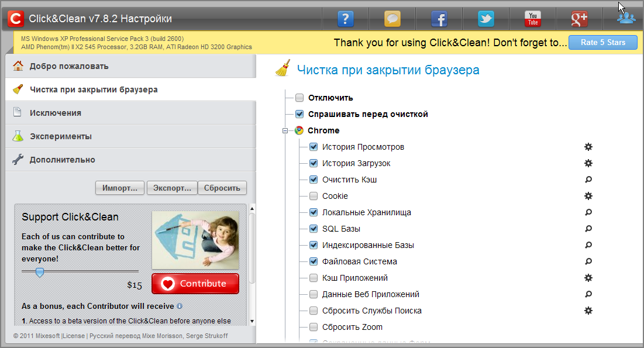Click the community people icon
644x348 pixels.
(626, 18)
